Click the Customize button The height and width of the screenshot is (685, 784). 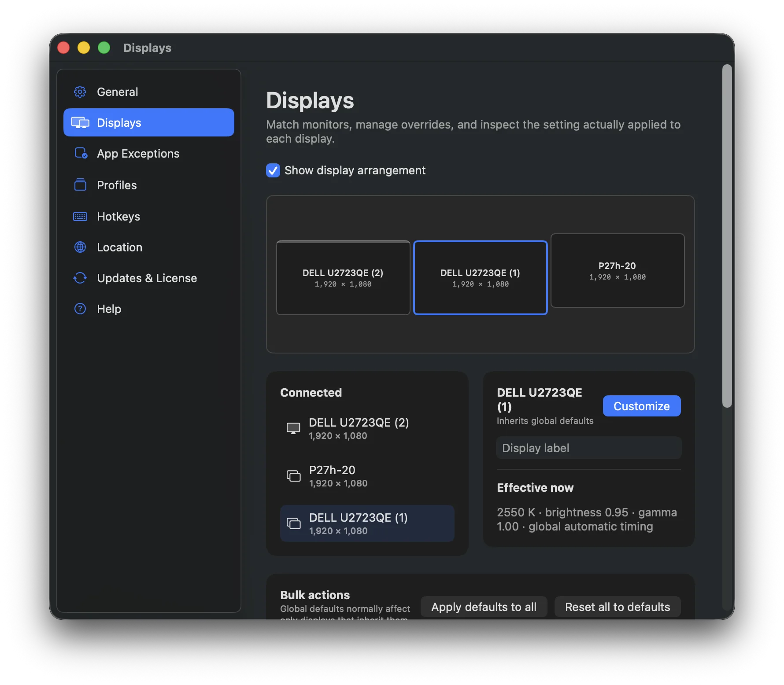pyautogui.click(x=642, y=406)
